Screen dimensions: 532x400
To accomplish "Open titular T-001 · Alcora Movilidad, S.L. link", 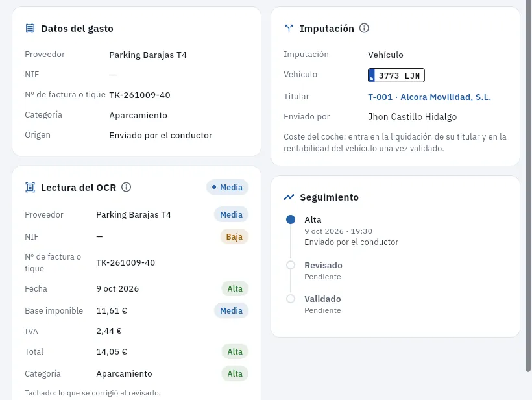I will pyautogui.click(x=429, y=97).
